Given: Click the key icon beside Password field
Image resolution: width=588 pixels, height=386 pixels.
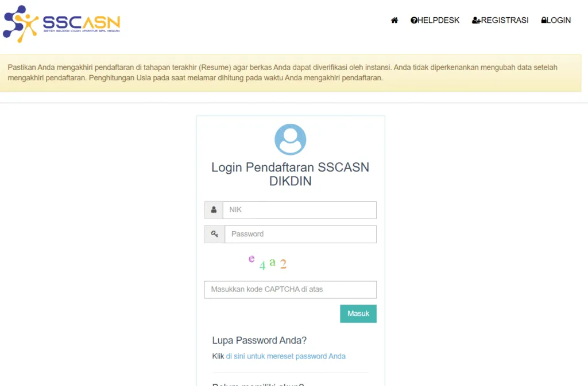Looking at the screenshot, I should (x=215, y=234).
